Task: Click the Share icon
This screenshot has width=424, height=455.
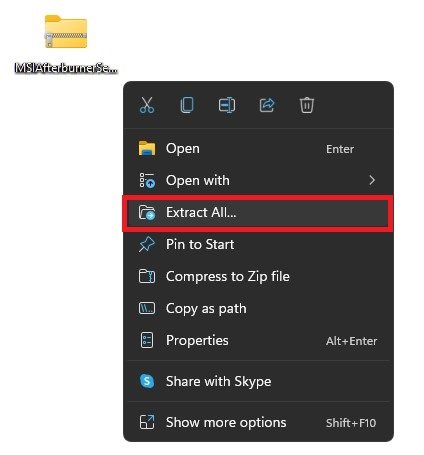Action: tap(267, 105)
